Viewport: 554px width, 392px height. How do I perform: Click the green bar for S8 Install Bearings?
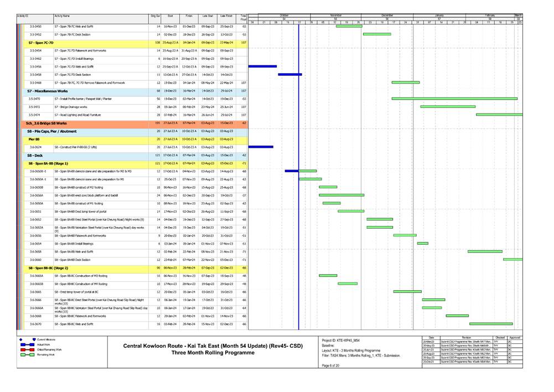tap(422, 243)
